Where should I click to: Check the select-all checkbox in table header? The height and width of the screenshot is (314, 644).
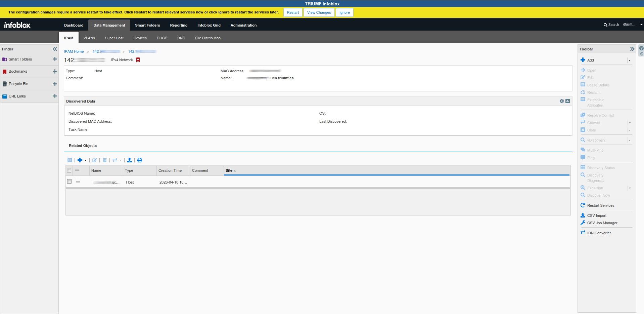[x=69, y=170]
